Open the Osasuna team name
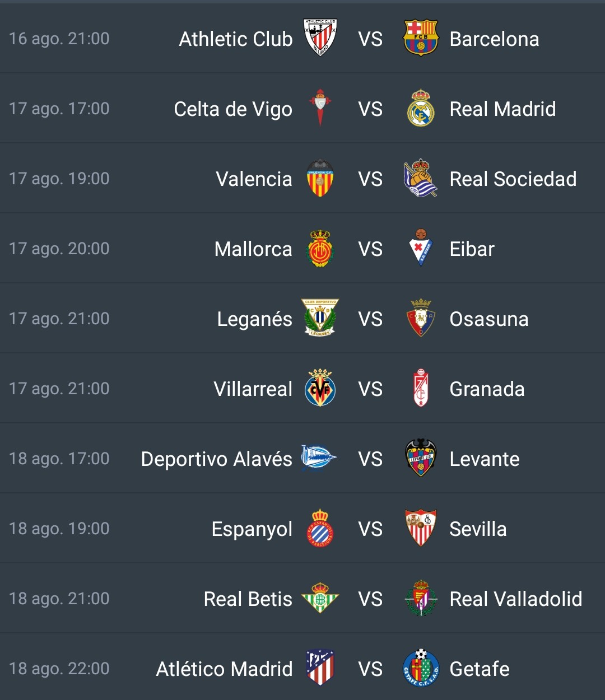Image resolution: width=605 pixels, height=700 pixels. coord(489,319)
